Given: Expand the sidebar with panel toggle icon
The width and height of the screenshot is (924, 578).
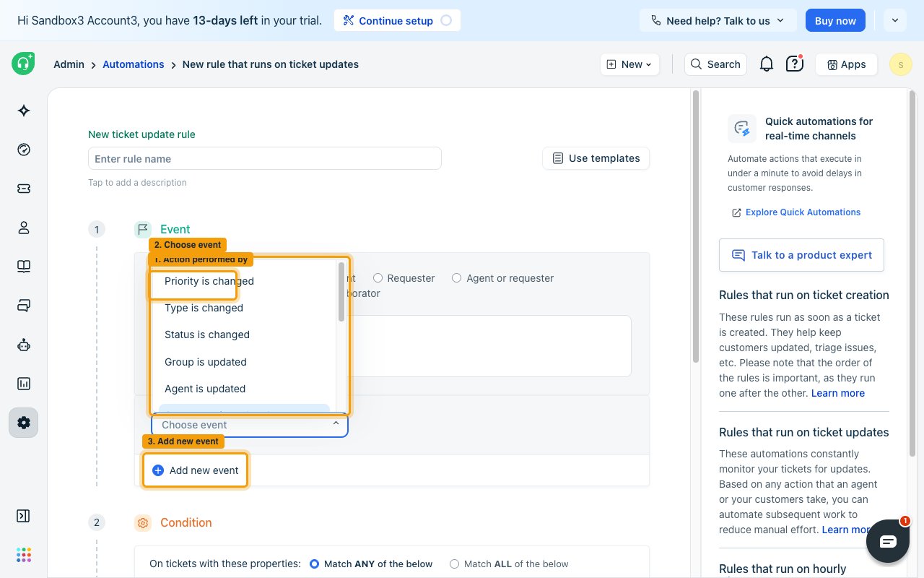Looking at the screenshot, I should point(23,515).
